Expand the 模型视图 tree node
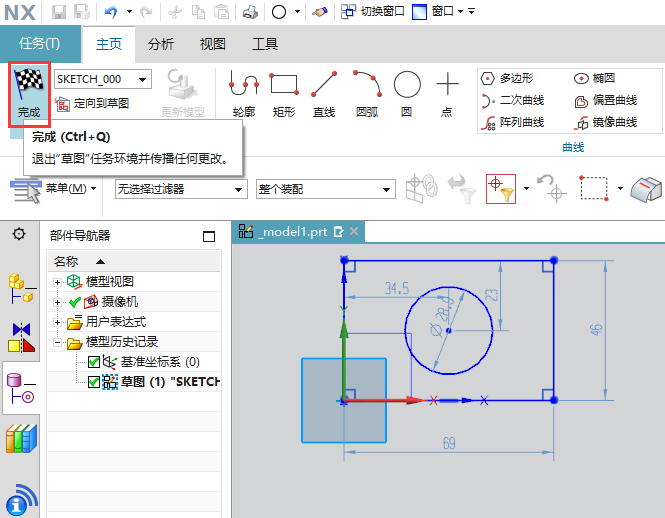The width and height of the screenshot is (665, 518). point(57,282)
